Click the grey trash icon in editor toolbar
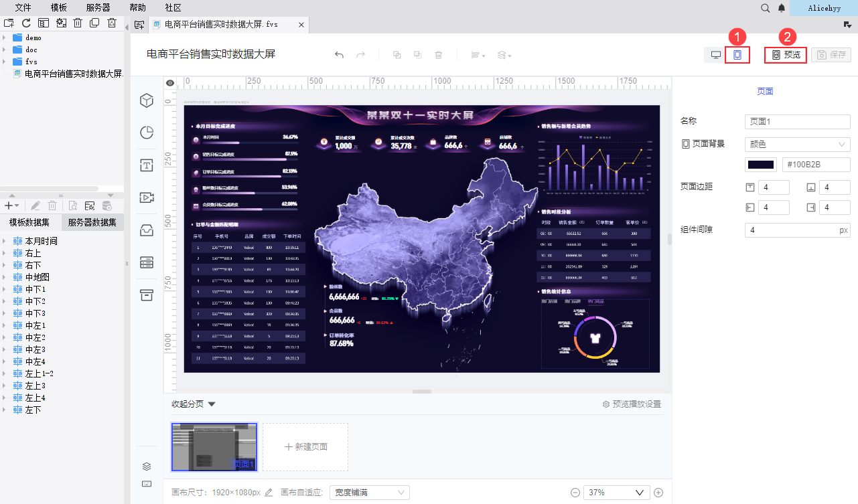The image size is (858, 504). [x=439, y=55]
